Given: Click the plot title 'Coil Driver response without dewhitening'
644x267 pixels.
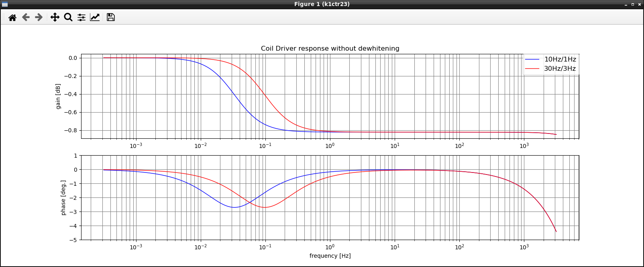Looking at the screenshot, I should click(330, 49).
